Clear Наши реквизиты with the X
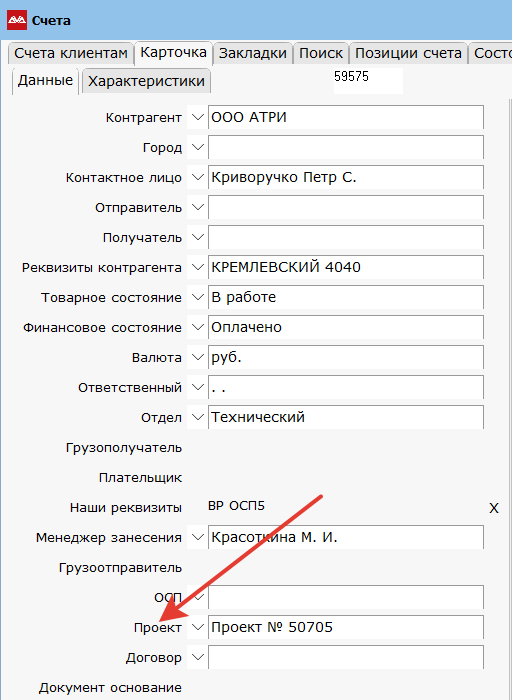 point(494,508)
